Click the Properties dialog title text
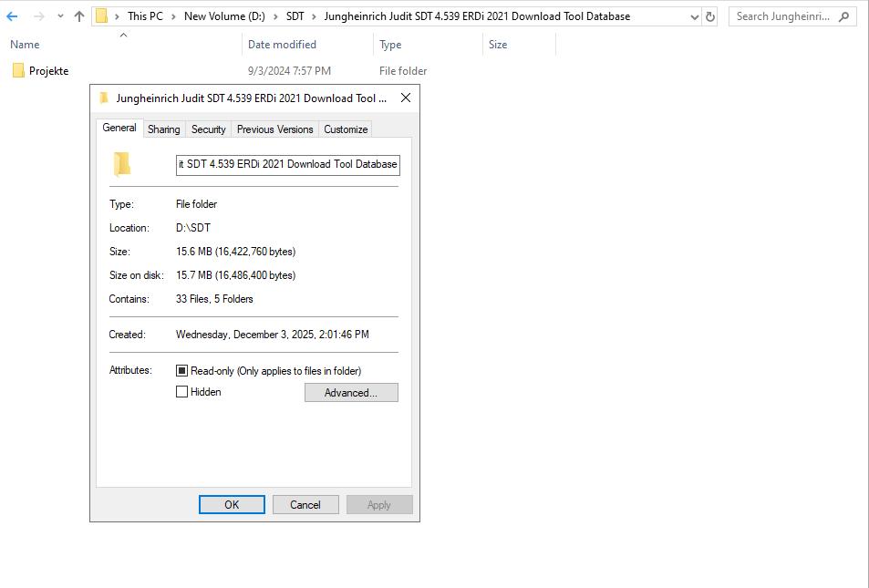Viewport: 869px width, 588px height. (251, 98)
